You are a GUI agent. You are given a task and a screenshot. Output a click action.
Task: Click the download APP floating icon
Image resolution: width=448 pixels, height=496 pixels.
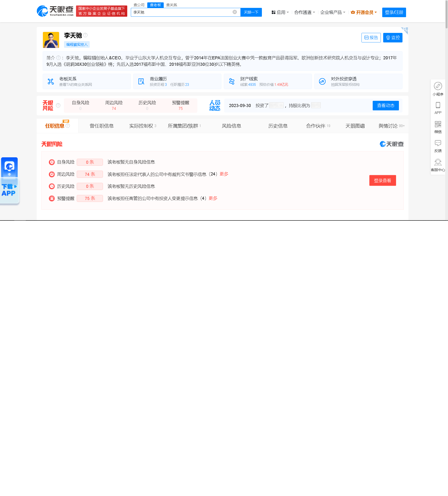tap(10, 181)
